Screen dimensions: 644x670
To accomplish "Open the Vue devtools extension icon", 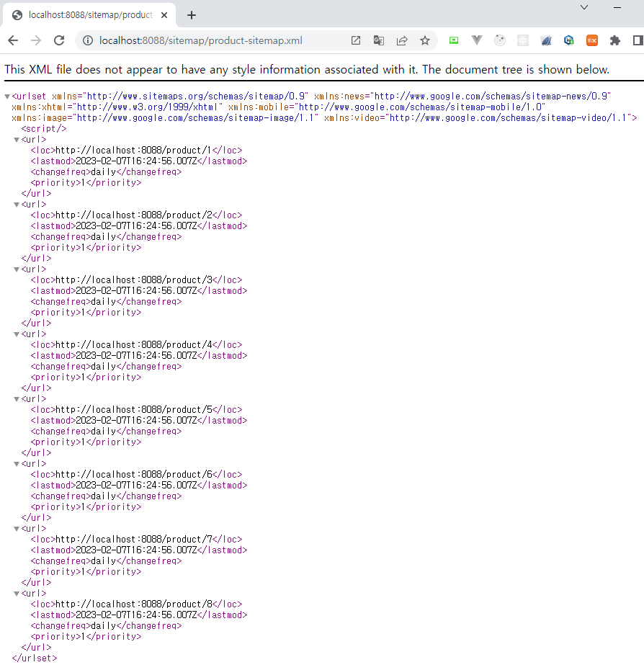I will (477, 40).
